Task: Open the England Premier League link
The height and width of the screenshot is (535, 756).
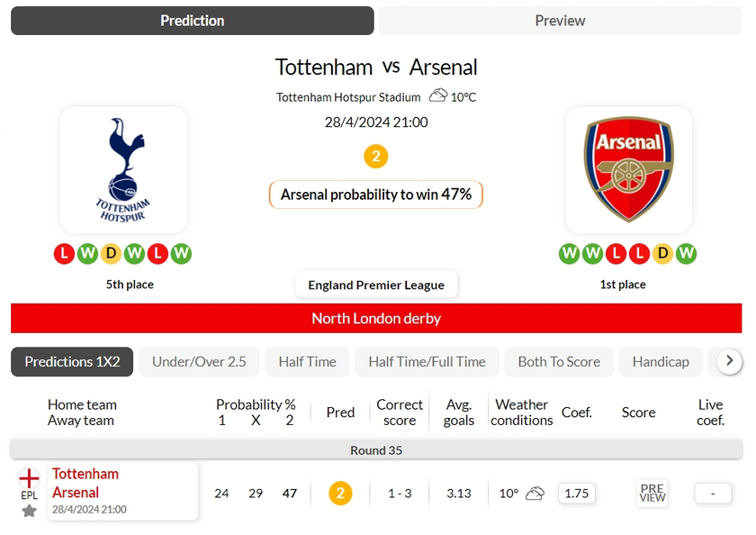Action: tap(376, 285)
